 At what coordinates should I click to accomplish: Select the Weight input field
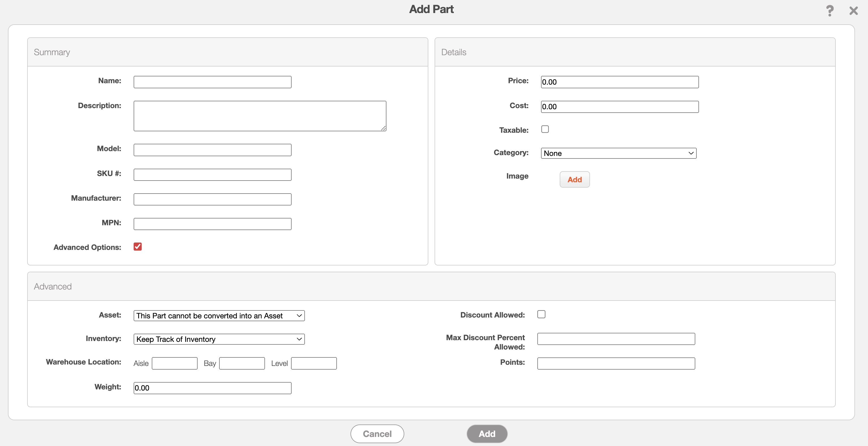[x=212, y=388]
